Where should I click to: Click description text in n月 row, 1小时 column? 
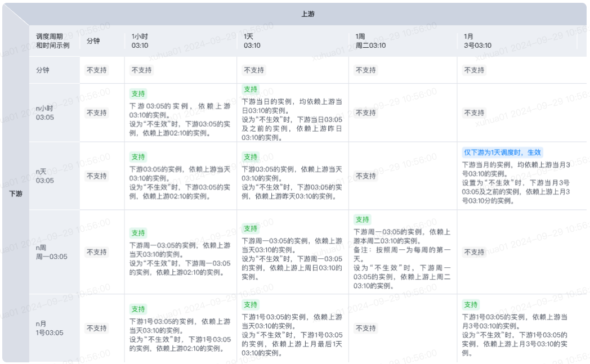[x=180, y=335]
